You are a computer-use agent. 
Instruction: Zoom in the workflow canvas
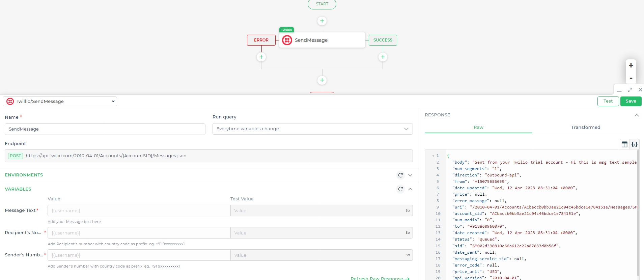pyautogui.click(x=631, y=65)
